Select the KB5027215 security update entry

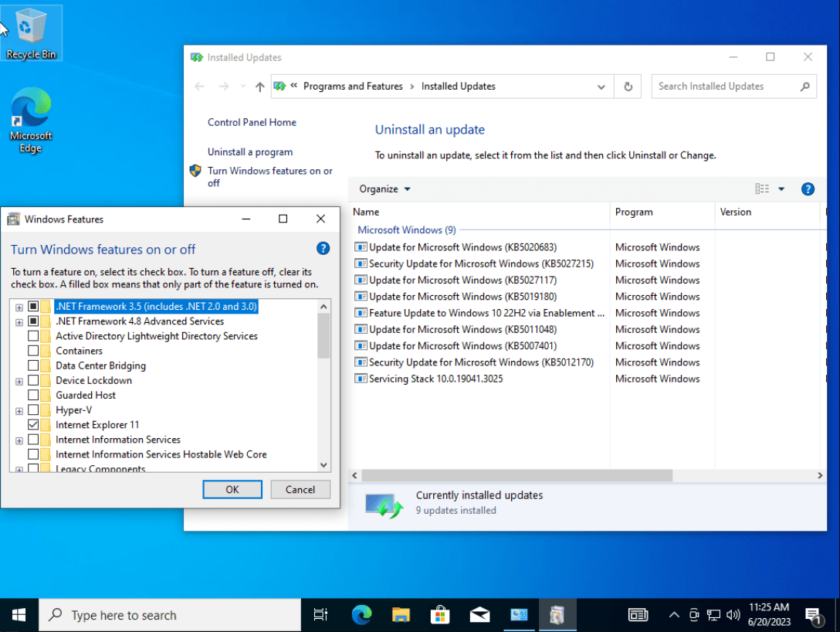point(480,263)
